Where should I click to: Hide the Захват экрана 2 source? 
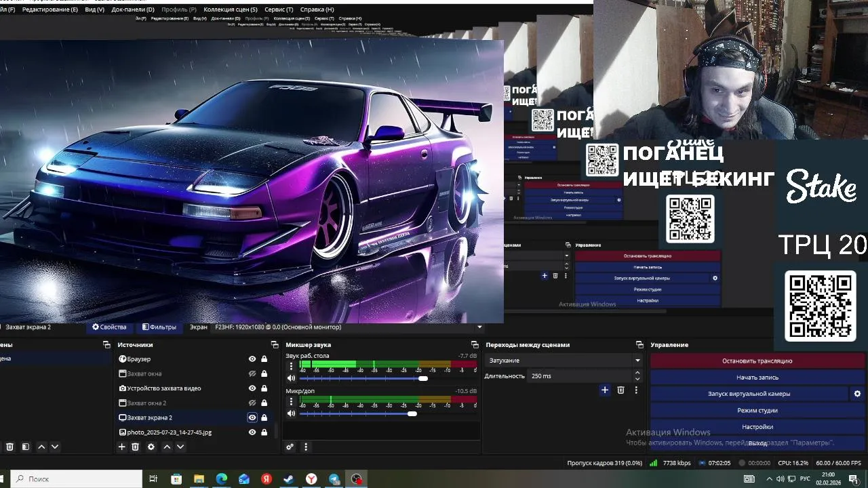tap(252, 418)
